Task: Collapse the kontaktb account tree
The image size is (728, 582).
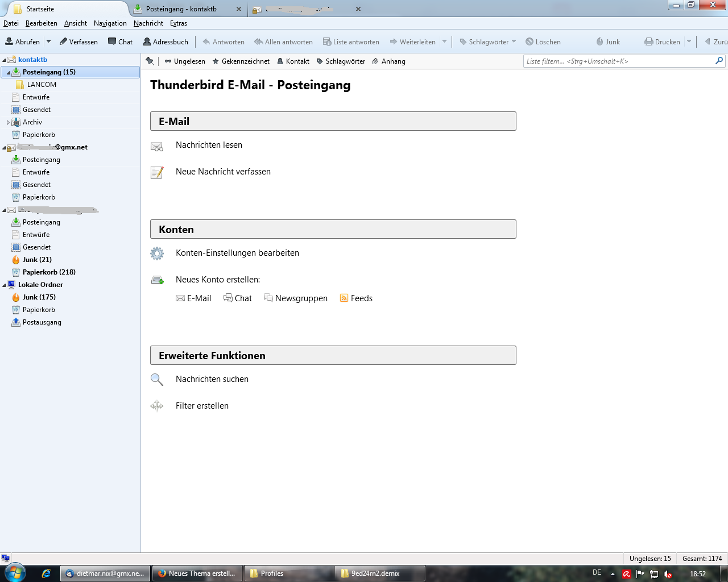Action: click(x=4, y=60)
